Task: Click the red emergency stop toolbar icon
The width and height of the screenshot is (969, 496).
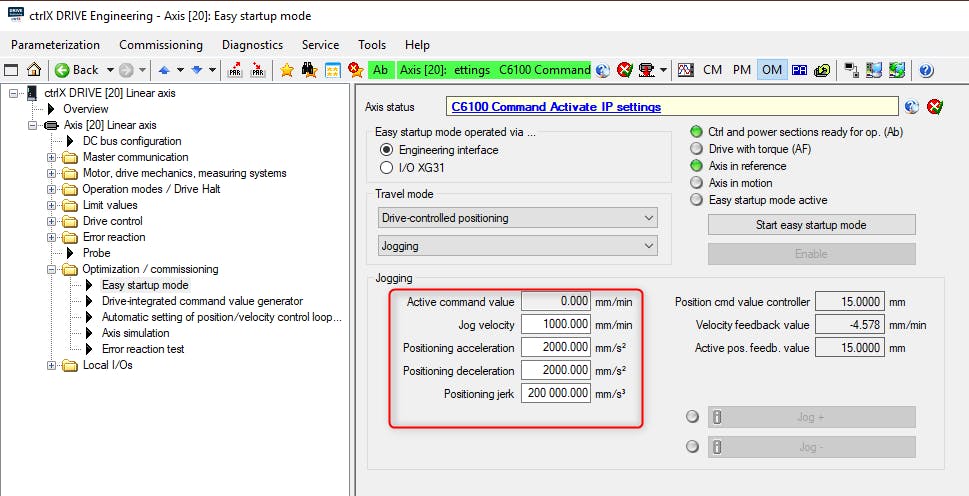Action: [x=647, y=70]
